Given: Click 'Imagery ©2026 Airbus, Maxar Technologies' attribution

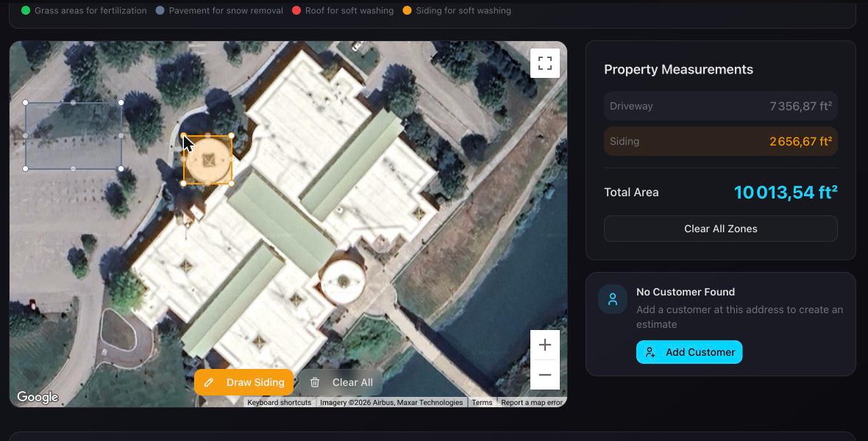Looking at the screenshot, I should tap(391, 402).
